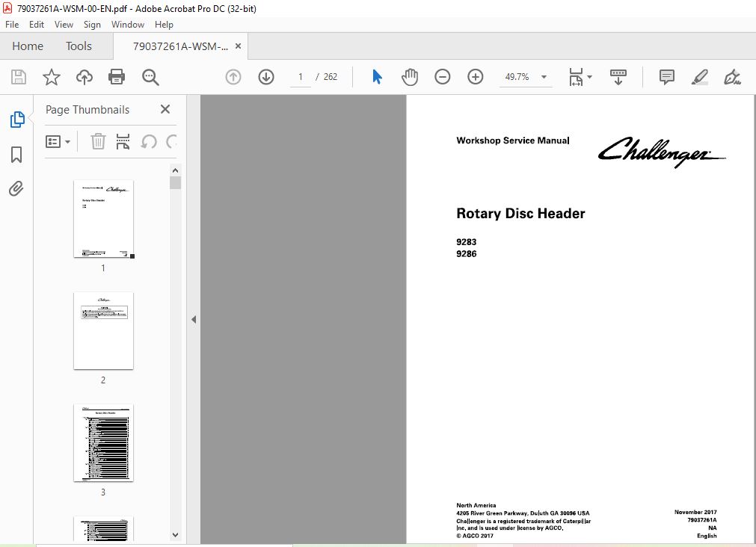Image resolution: width=756 pixels, height=547 pixels.
Task: Add a comment with the speech bubble icon
Action: [x=667, y=77]
